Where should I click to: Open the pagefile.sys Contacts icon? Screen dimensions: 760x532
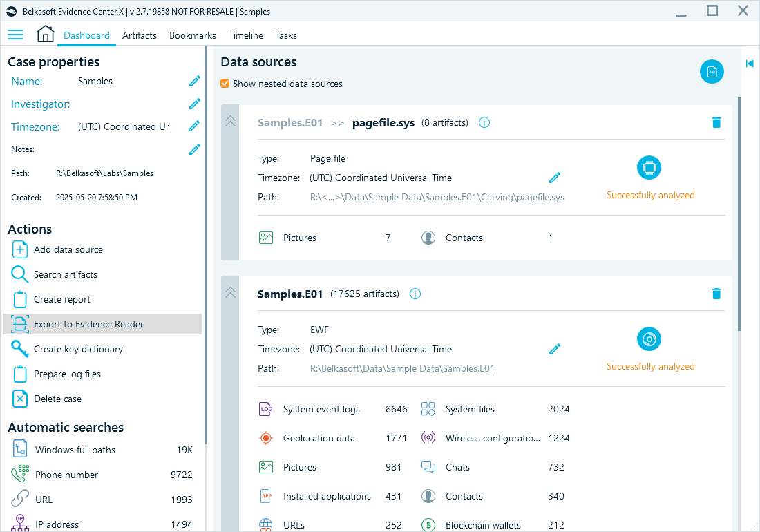[x=428, y=238]
